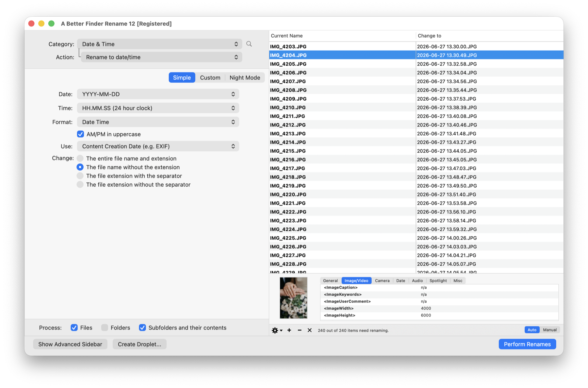Image resolution: width=588 pixels, height=388 pixels.
Task: Switch preview mode to Manual
Action: point(550,330)
